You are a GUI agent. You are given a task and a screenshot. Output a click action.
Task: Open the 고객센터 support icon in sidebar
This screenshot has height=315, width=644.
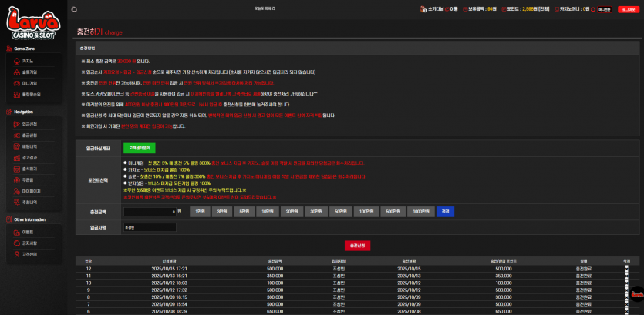[16, 254]
